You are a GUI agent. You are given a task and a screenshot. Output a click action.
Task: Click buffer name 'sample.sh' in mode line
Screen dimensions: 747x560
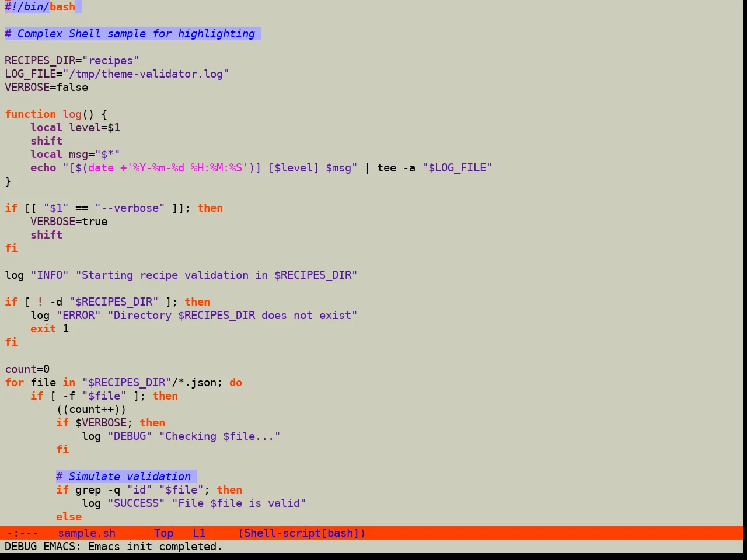(x=87, y=533)
